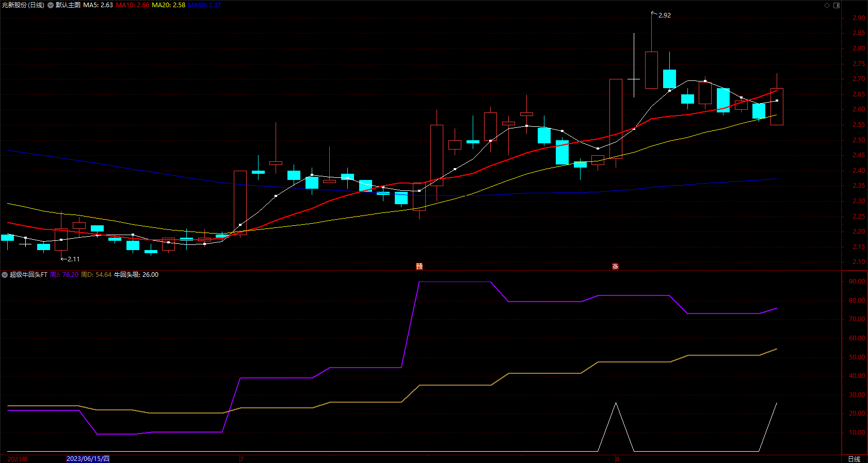Click the tall red candle reaching 2.92
Image resolution: width=868 pixels, height=463 pixels.
[651, 70]
